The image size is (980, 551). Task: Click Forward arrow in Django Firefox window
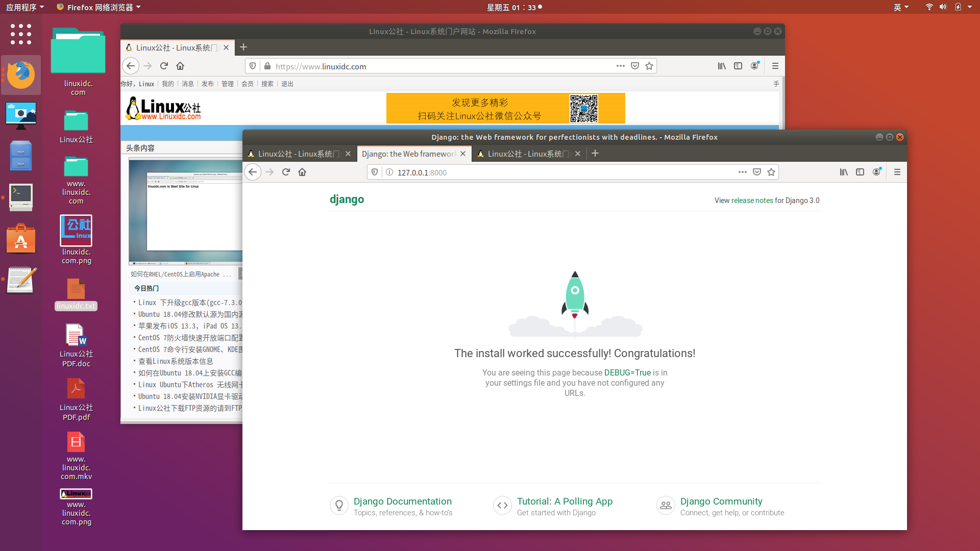point(269,172)
